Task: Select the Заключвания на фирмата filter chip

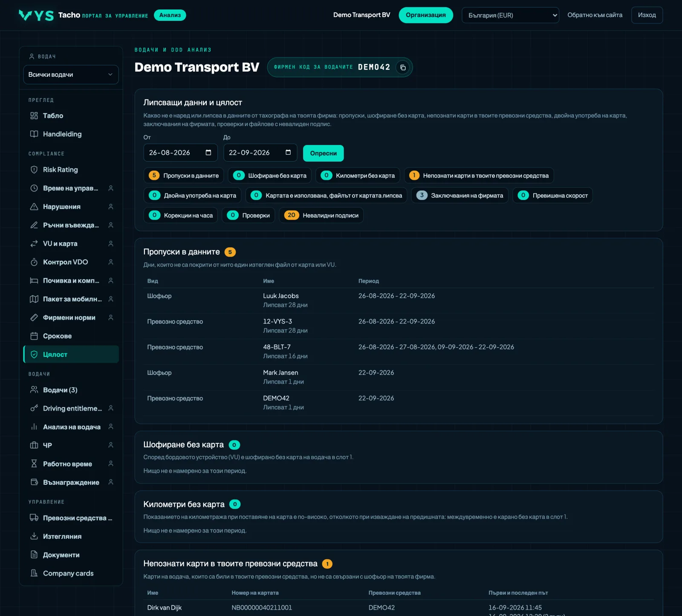Action: (460, 195)
